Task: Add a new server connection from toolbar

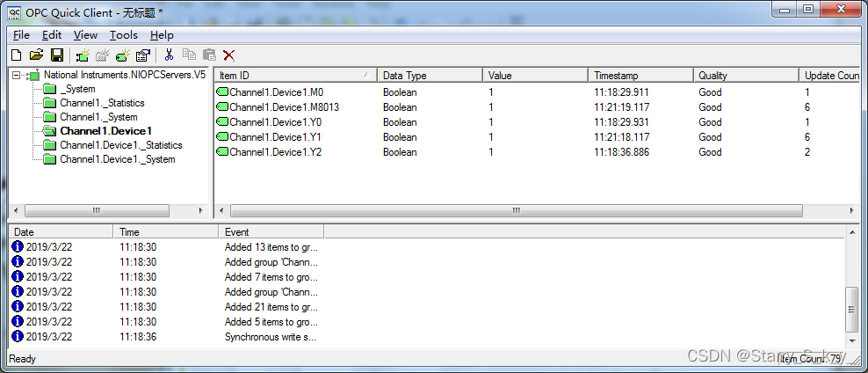Action: [83, 55]
